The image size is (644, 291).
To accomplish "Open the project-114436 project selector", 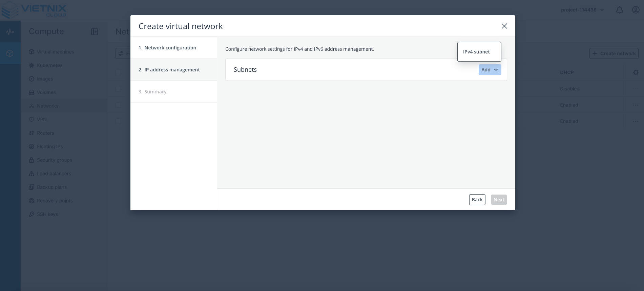I will coord(582,10).
